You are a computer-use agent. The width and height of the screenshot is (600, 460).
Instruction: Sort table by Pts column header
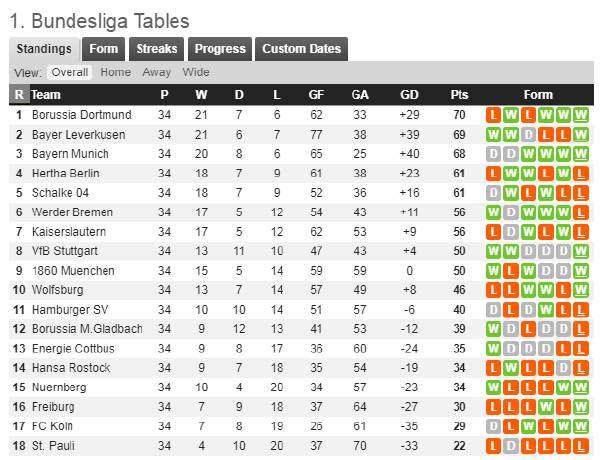tap(459, 95)
